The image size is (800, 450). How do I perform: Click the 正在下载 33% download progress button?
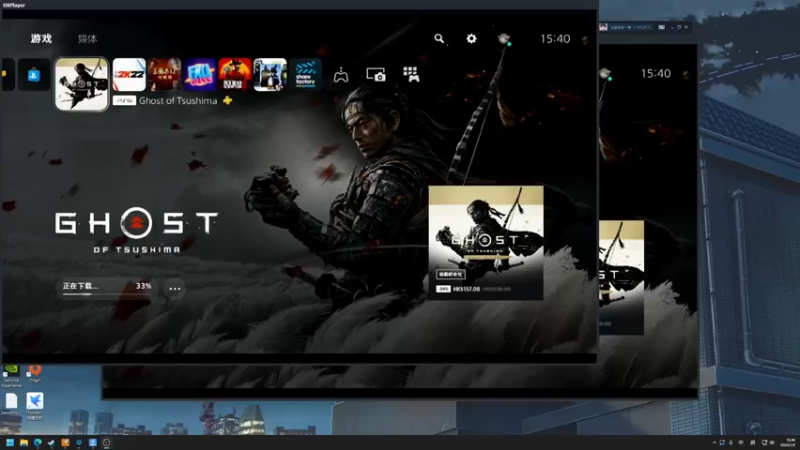(x=107, y=288)
